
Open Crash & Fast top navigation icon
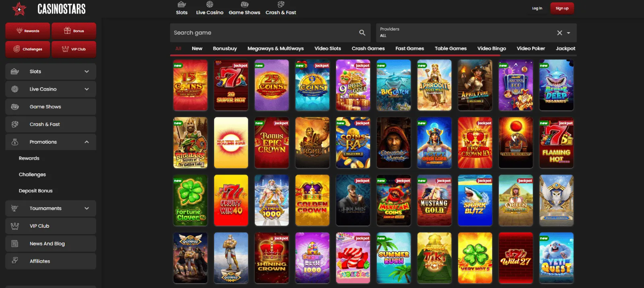coord(281,5)
